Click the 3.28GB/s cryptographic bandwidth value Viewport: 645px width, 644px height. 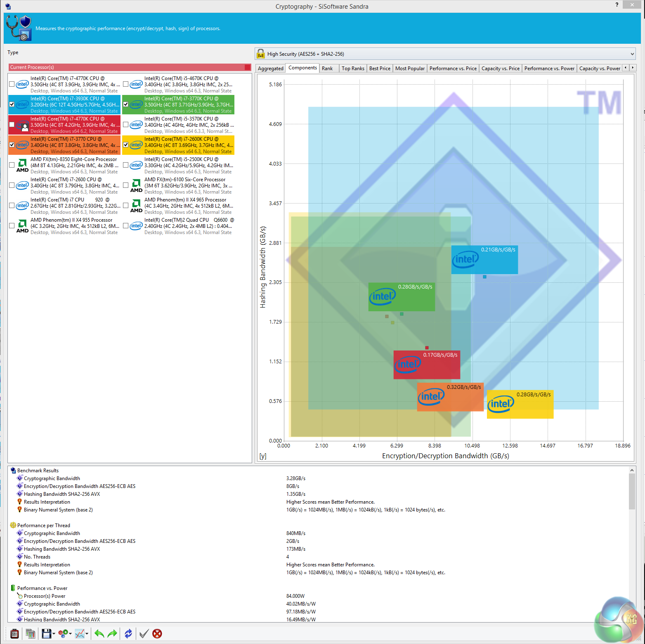pos(296,478)
